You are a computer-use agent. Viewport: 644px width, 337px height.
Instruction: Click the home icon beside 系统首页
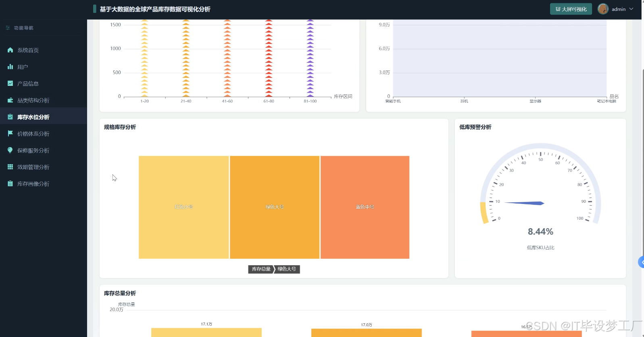(x=10, y=50)
